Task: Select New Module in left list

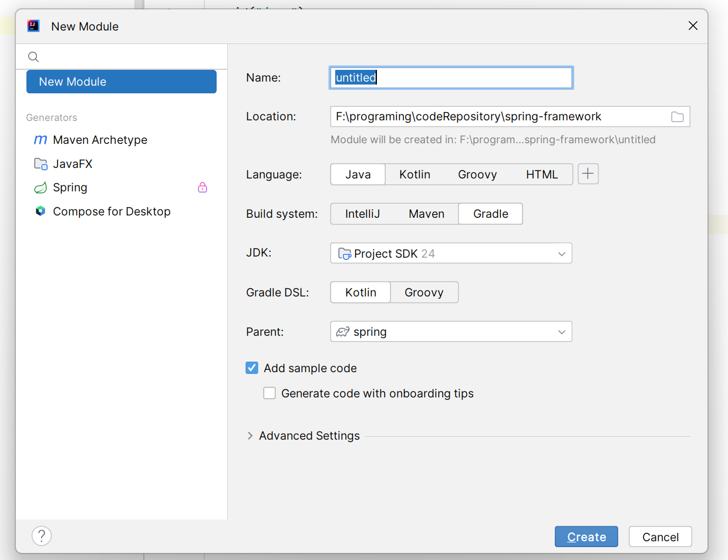Action: click(x=122, y=82)
